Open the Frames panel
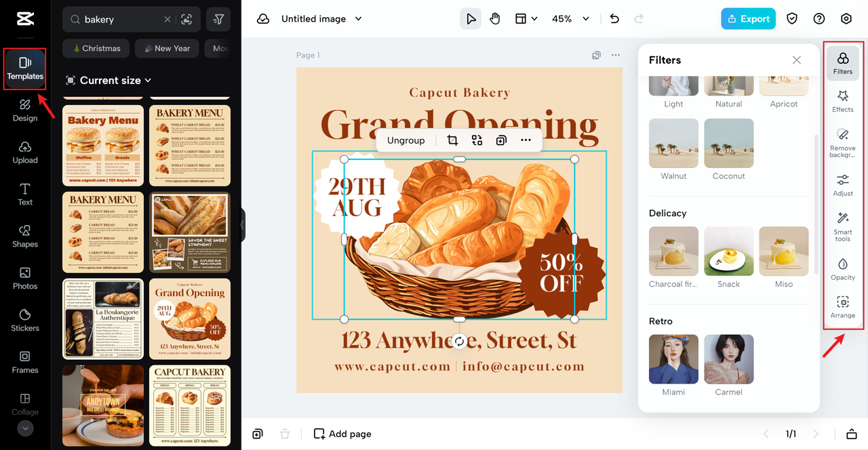The width and height of the screenshot is (868, 450). pos(25,362)
